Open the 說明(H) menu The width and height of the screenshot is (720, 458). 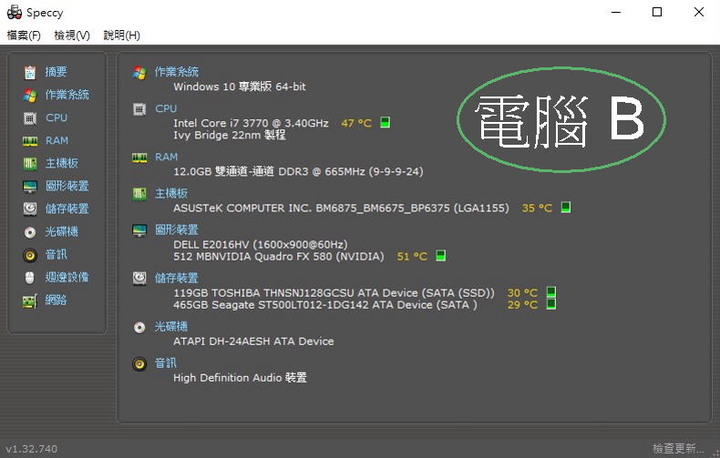122,35
